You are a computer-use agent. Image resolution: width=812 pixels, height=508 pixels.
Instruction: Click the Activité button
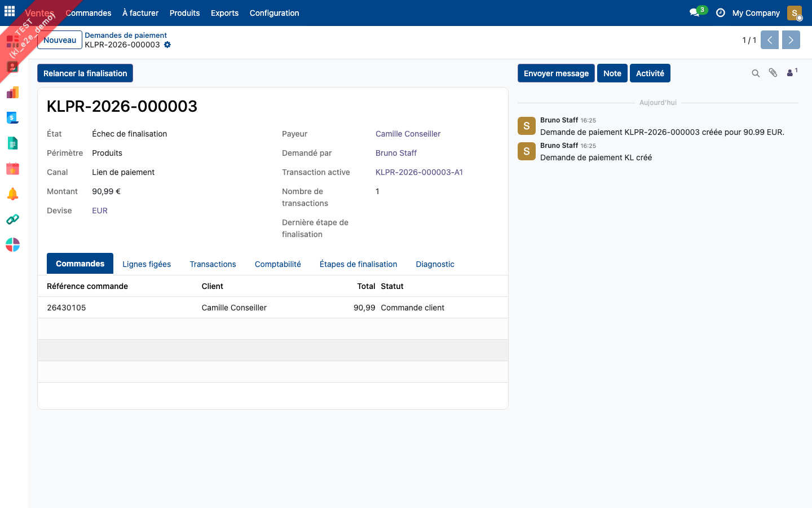tap(650, 73)
